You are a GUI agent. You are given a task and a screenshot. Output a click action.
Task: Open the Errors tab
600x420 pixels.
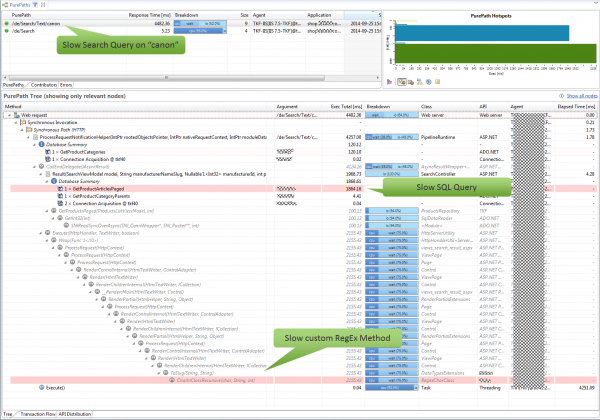point(66,85)
